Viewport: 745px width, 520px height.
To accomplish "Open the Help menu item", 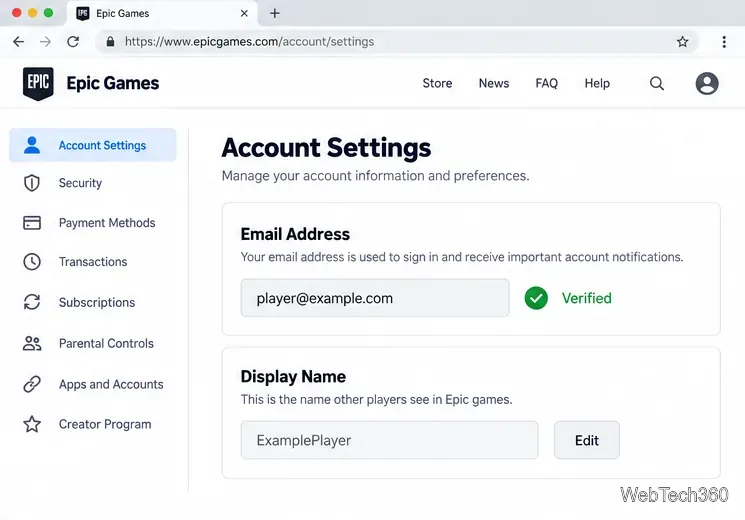I will coord(597,84).
